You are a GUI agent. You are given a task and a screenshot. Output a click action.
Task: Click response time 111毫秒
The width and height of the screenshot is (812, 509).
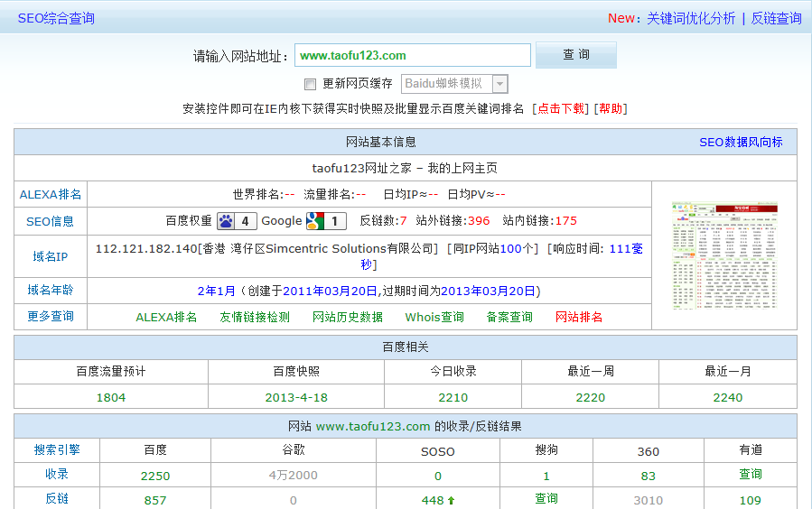pos(626,249)
